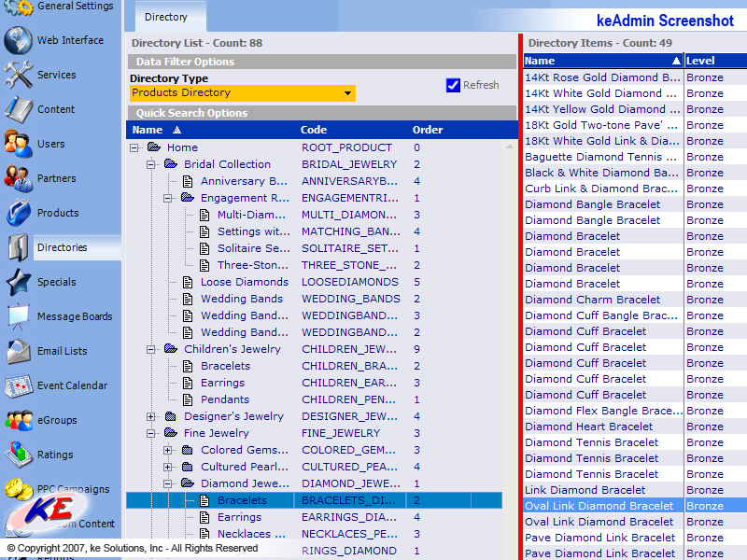Image resolution: width=747 pixels, height=560 pixels.
Task: Expand the Designer's Jewelry tree node
Action: (x=151, y=416)
